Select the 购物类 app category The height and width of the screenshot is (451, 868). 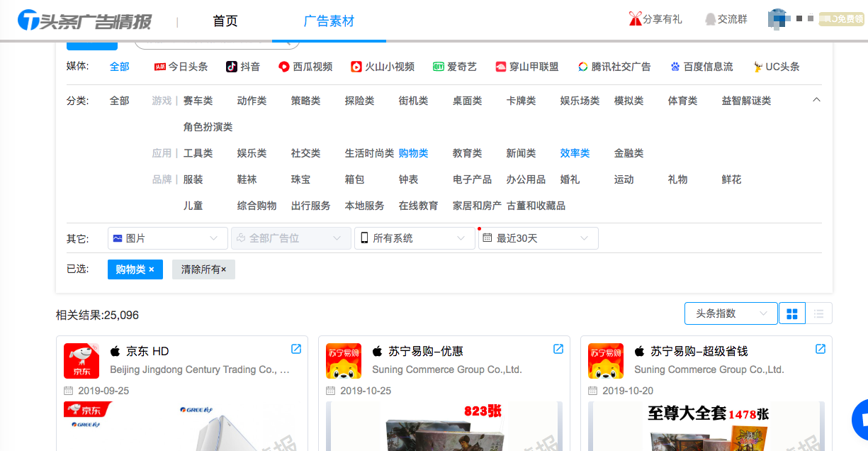pyautogui.click(x=413, y=153)
